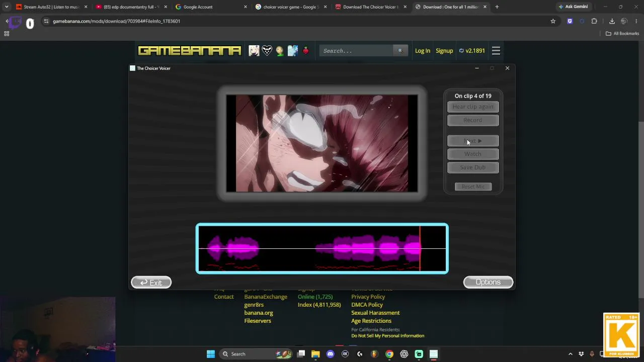Click the Signup link in the header
Viewport: 644px width, 362px height.
pyautogui.click(x=444, y=51)
